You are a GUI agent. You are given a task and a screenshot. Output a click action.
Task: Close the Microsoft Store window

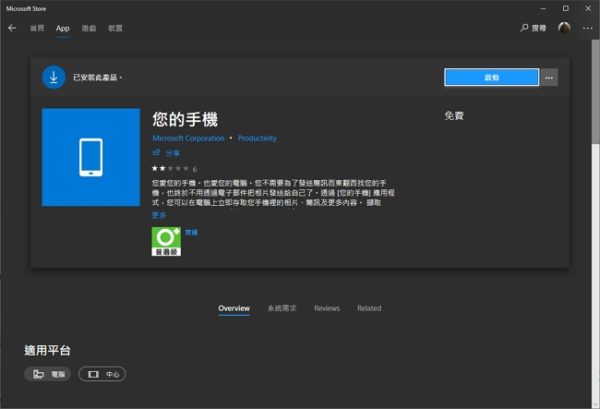pos(588,8)
